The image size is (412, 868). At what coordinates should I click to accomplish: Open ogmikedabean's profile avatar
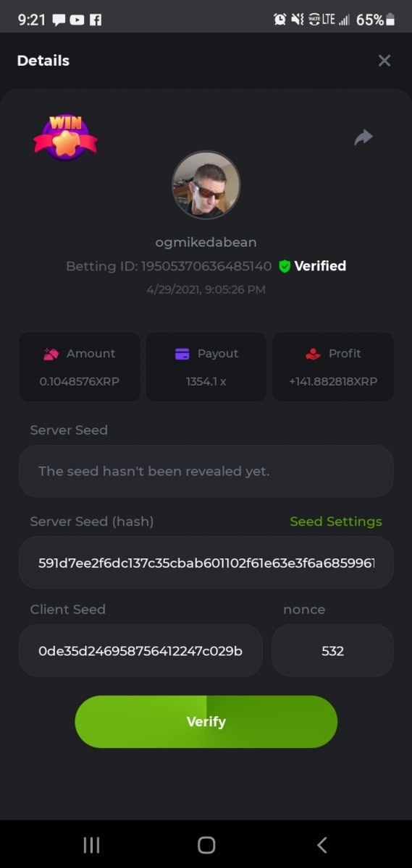click(206, 185)
